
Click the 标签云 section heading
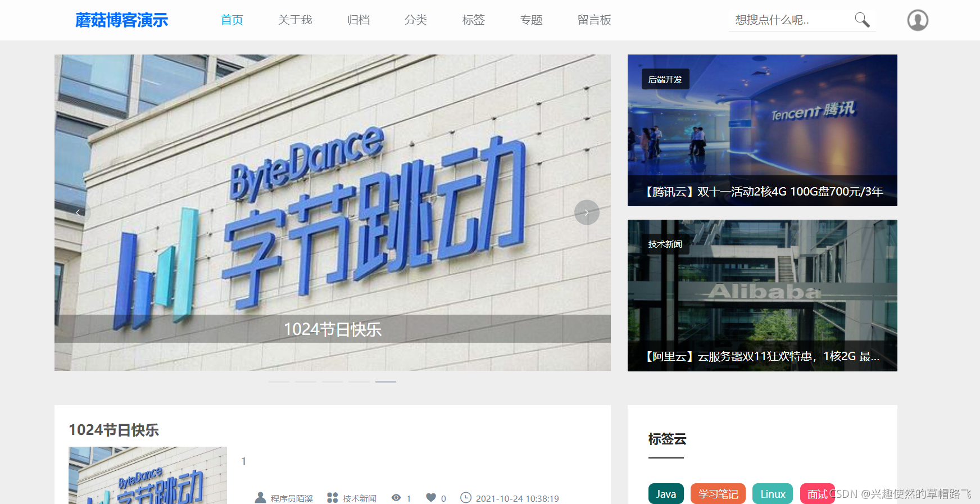667,439
